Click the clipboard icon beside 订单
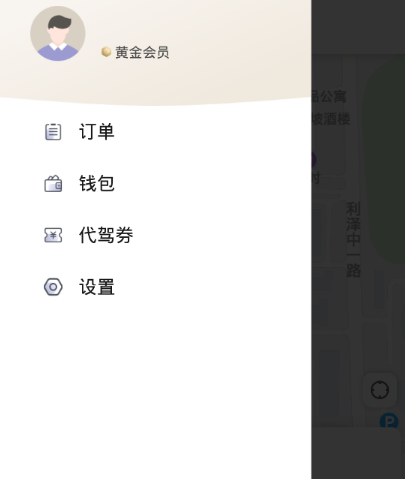Image resolution: width=405 pixels, height=479 pixels. (53, 132)
